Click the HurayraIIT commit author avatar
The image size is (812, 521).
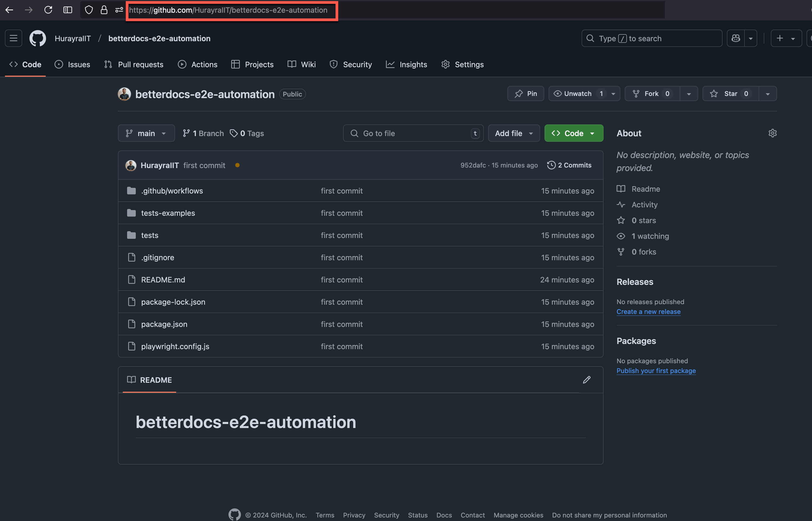[x=131, y=165]
